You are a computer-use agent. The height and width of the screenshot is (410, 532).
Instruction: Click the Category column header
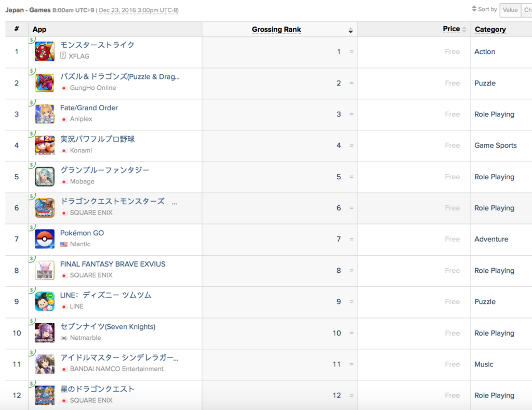pos(490,30)
